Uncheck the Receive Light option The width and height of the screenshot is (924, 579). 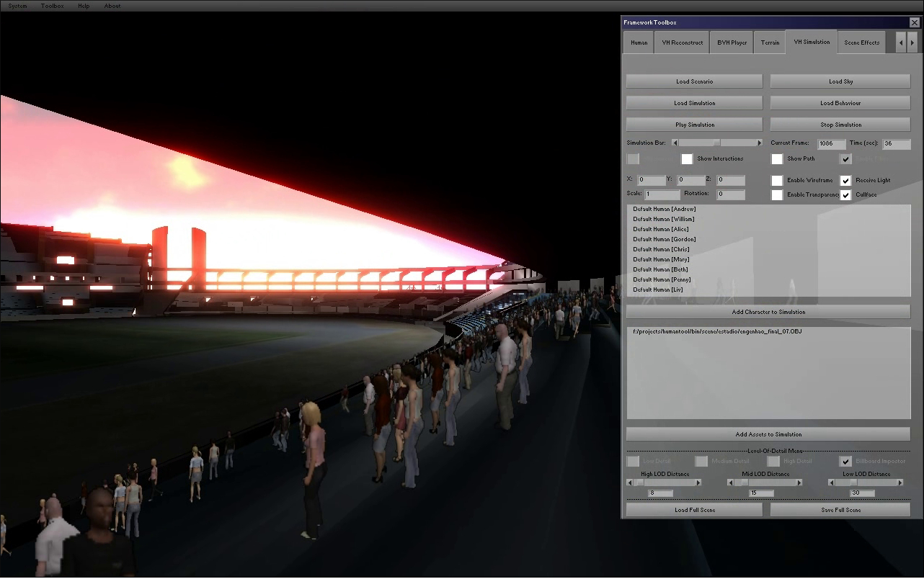coord(846,181)
